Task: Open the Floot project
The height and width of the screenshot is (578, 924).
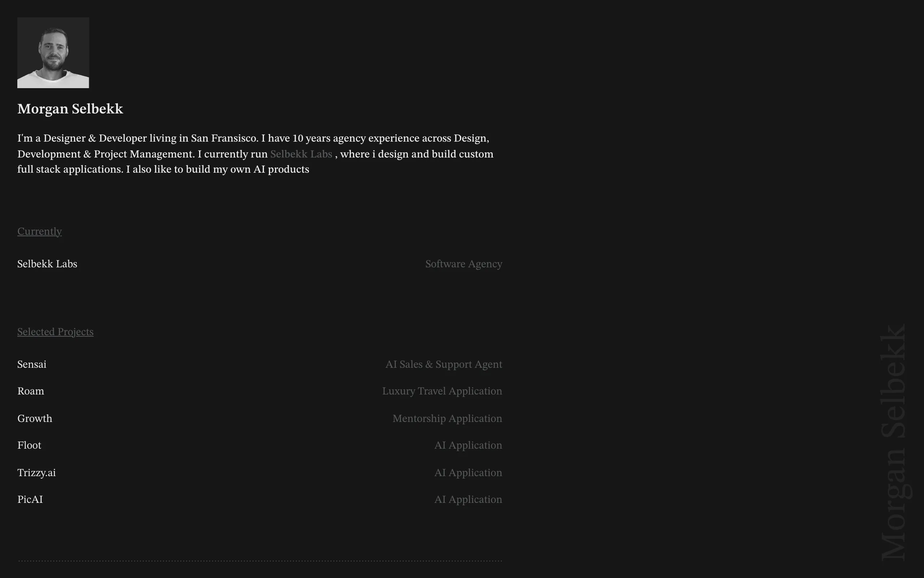Action: (x=29, y=445)
